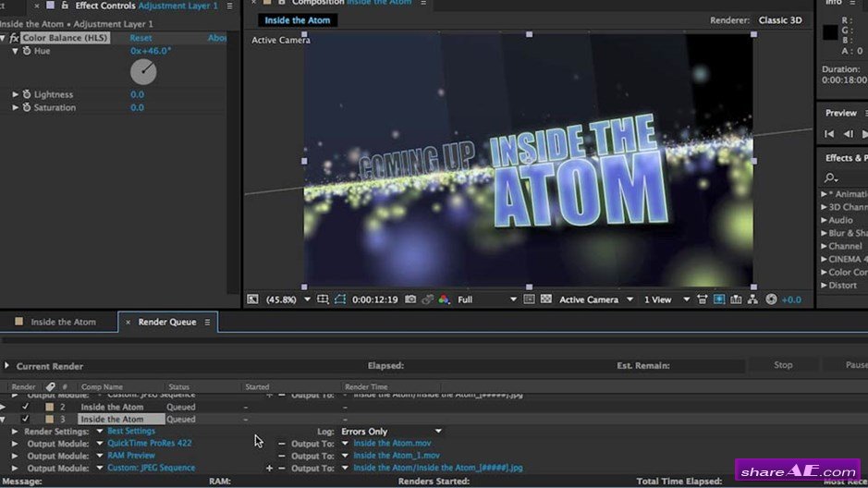Toggle the Transparency Grid icon
The width and height of the screenshot is (868, 488).
[x=545, y=299]
